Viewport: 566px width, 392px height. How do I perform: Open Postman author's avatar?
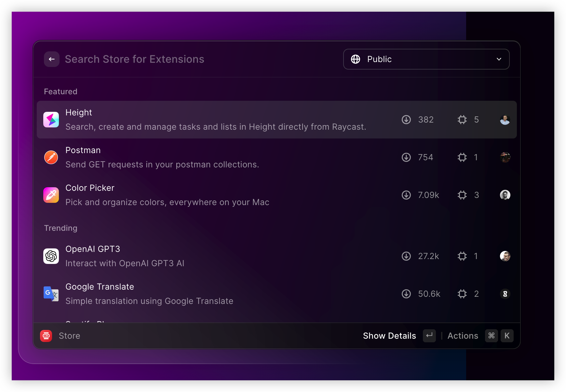505,157
